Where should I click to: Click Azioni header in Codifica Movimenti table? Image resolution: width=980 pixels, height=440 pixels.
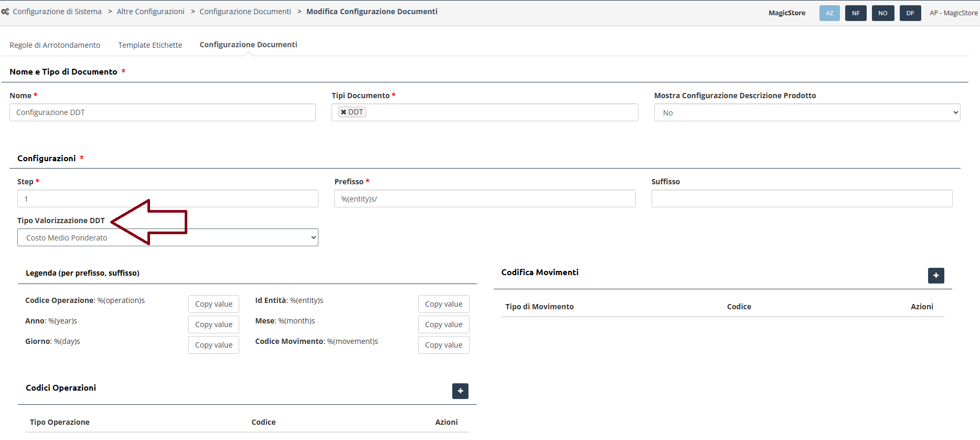tap(922, 307)
